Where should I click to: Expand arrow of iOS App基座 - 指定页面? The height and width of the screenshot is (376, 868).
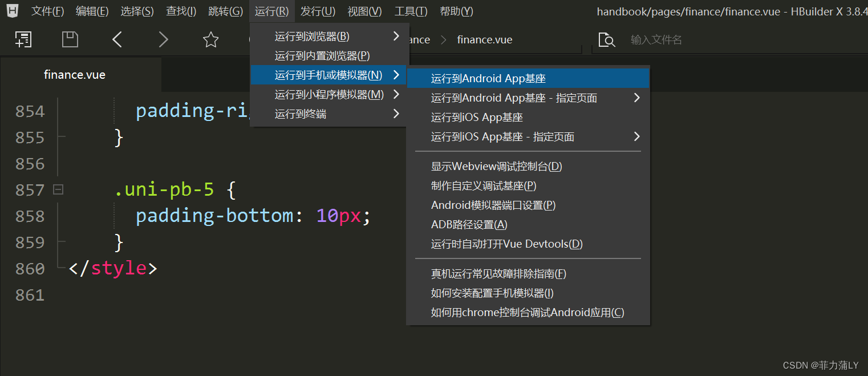[636, 136]
